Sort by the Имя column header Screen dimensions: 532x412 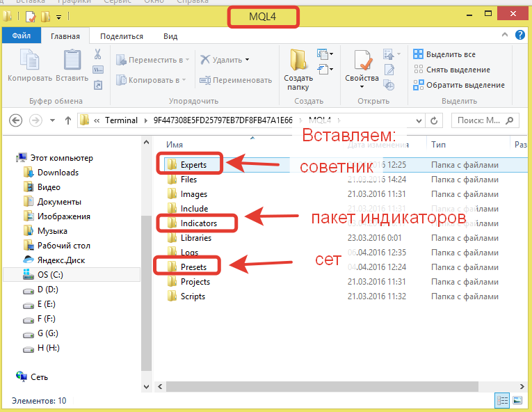[175, 145]
